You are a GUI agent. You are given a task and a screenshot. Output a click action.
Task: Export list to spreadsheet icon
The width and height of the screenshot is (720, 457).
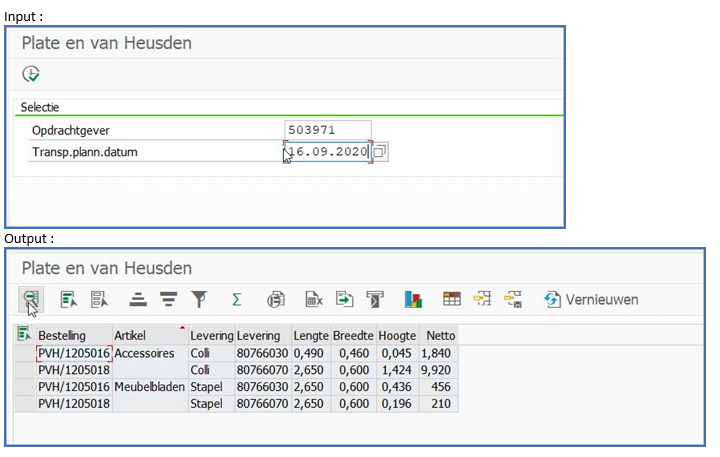click(314, 300)
